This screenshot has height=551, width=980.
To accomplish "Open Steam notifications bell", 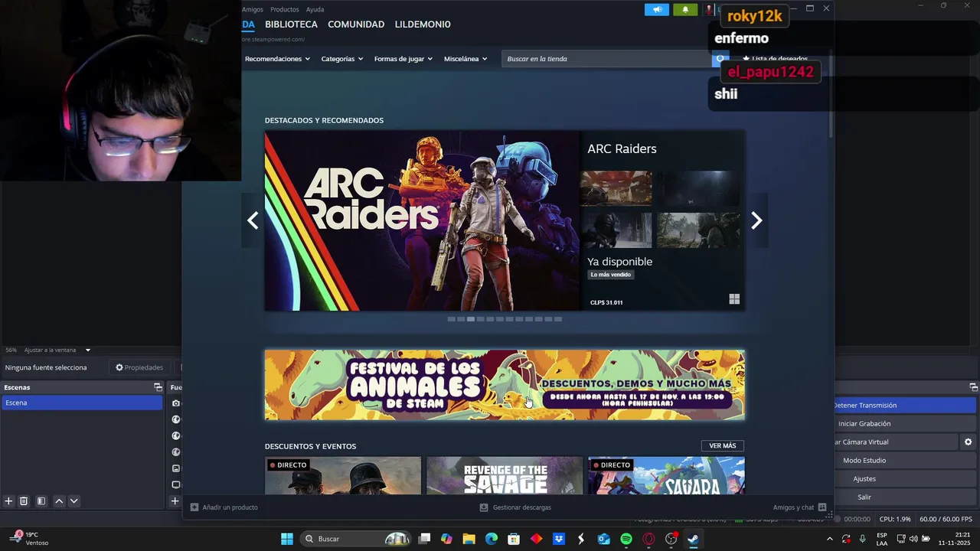I will [685, 9].
